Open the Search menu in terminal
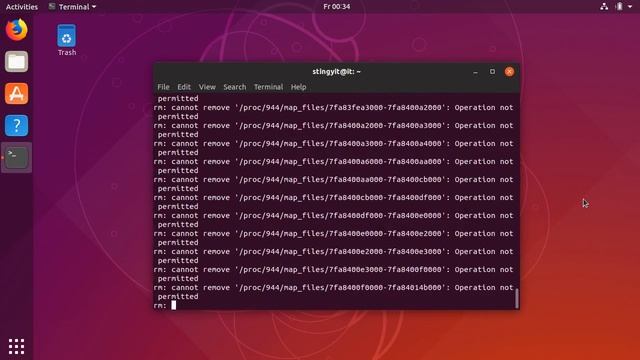This screenshot has height=360, width=640. point(235,87)
